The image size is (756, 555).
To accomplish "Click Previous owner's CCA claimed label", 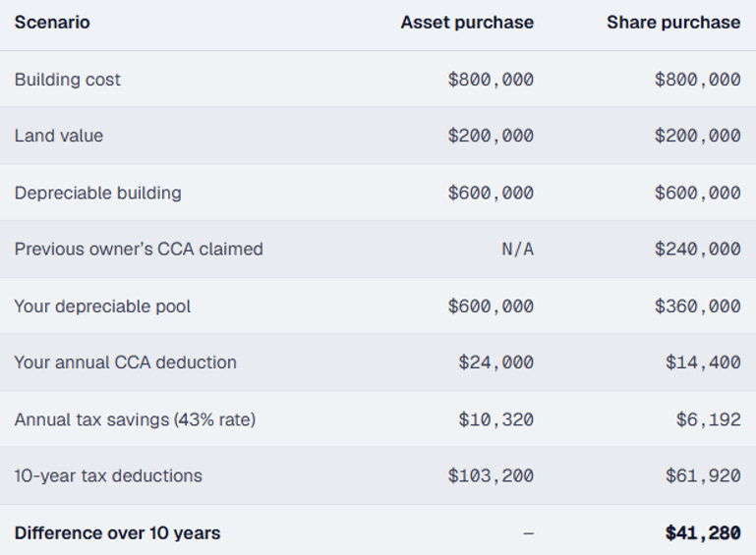I will [139, 250].
